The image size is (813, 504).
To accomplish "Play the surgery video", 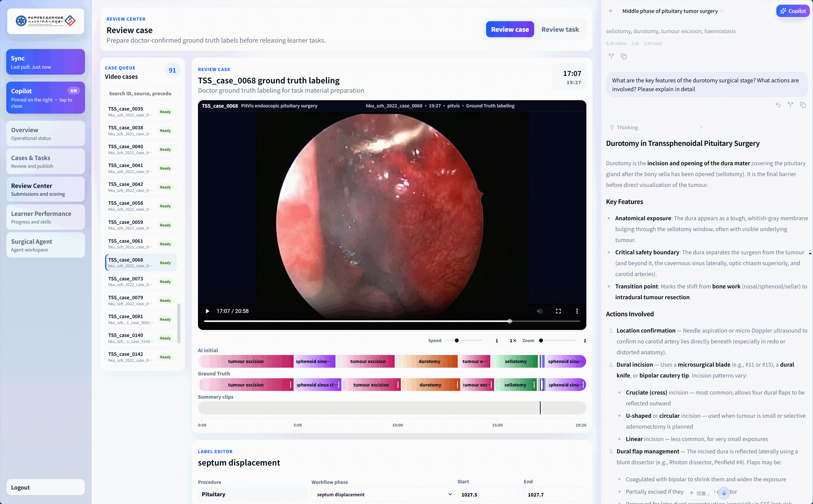I will [207, 311].
